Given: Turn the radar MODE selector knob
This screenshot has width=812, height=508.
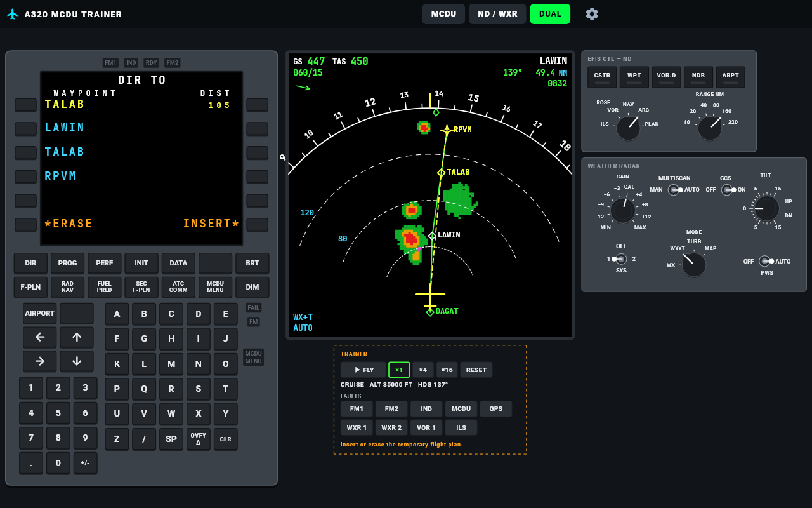Looking at the screenshot, I should click(x=694, y=264).
